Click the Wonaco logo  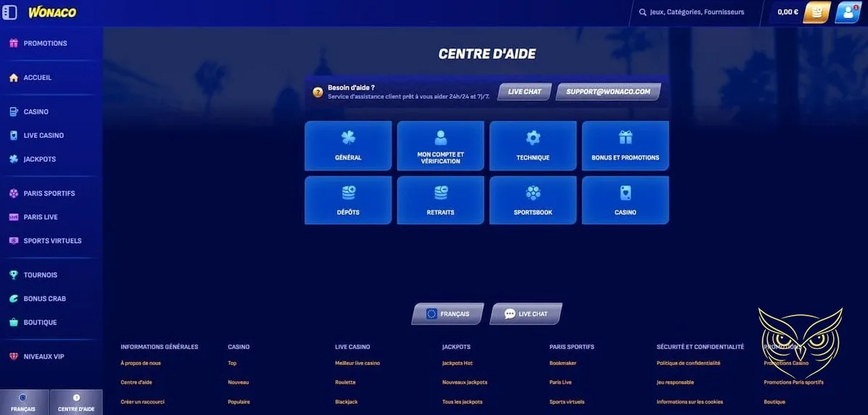[x=52, y=12]
